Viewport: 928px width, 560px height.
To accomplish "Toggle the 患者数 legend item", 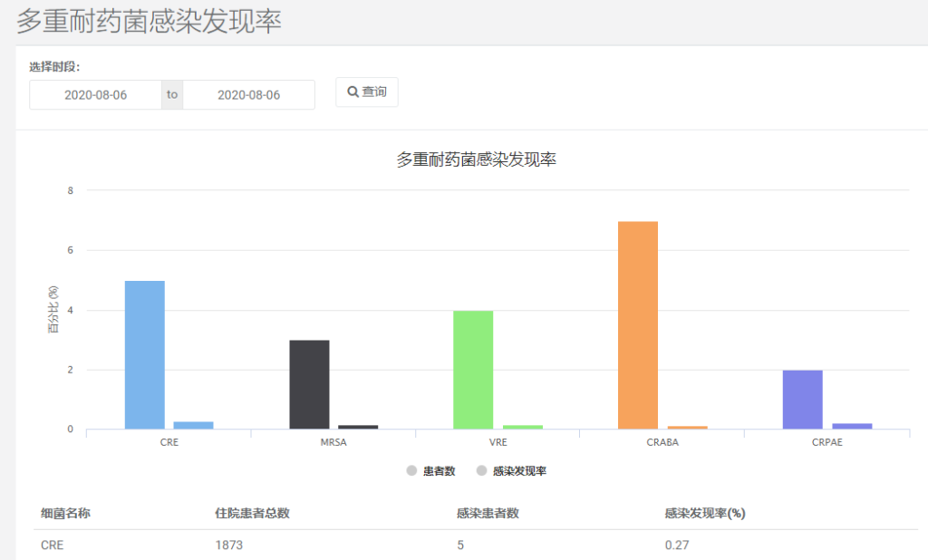I will pos(430,471).
